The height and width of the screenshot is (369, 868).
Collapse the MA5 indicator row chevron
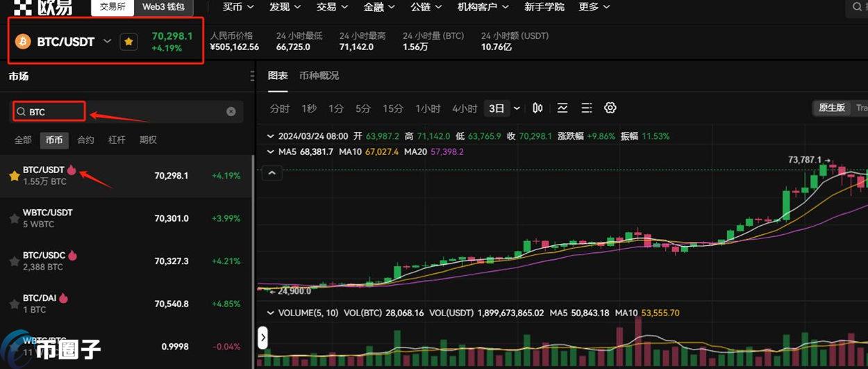coord(271,151)
